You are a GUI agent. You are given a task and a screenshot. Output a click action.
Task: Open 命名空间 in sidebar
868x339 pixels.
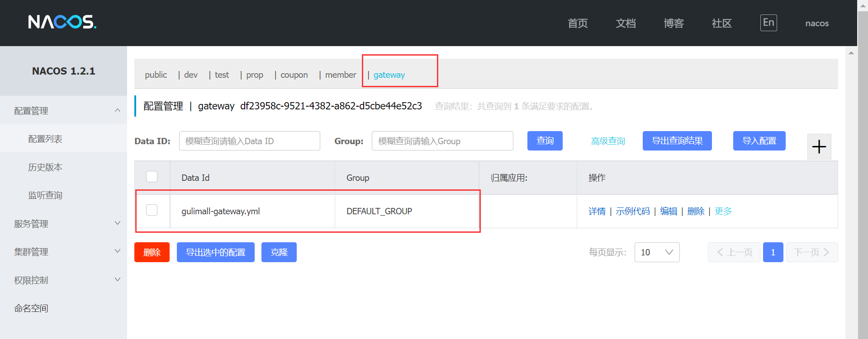31,308
